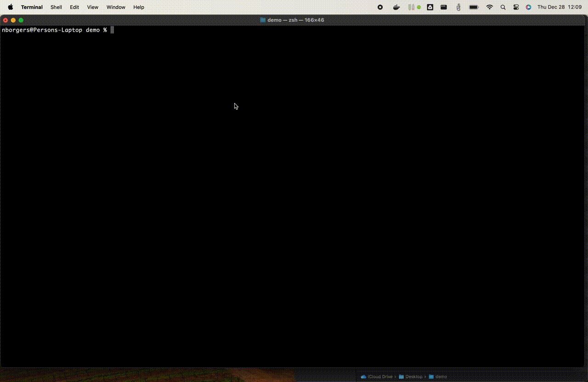The height and width of the screenshot is (382, 588).
Task: Click iCloud Drive in the Finder path bar
Action: (x=377, y=377)
